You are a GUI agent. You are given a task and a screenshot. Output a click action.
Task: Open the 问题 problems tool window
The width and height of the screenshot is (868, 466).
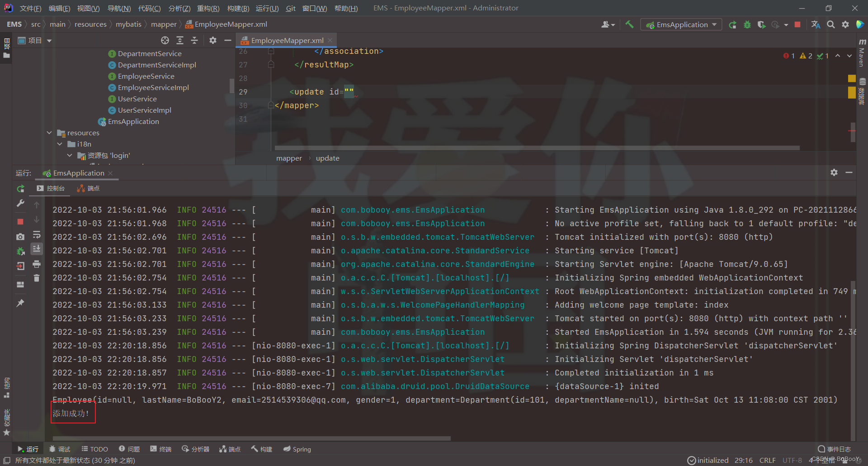[x=129, y=449]
